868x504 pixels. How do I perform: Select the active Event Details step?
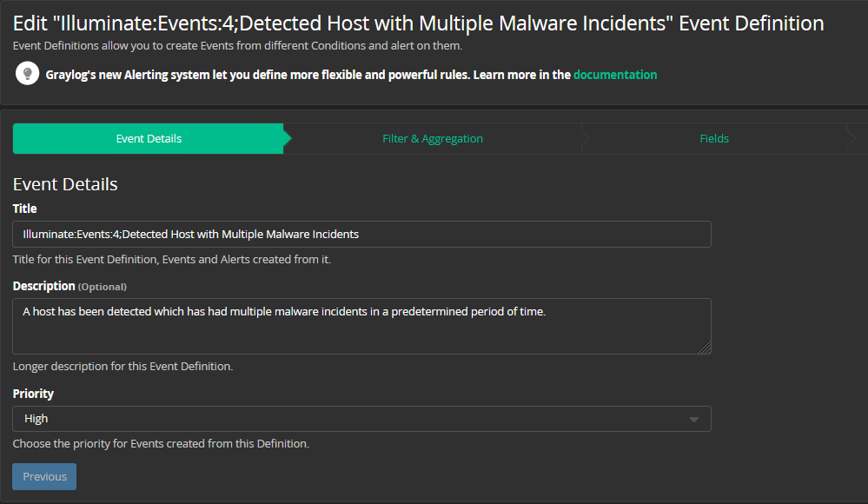click(x=148, y=138)
